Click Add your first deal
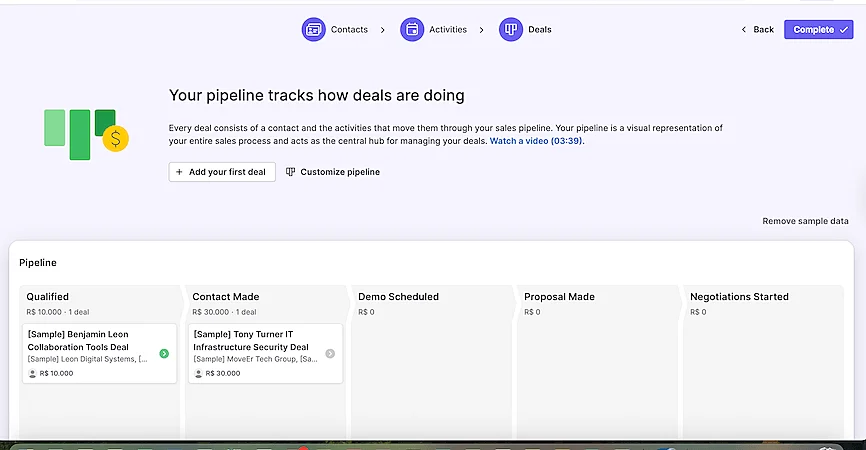 222,172
